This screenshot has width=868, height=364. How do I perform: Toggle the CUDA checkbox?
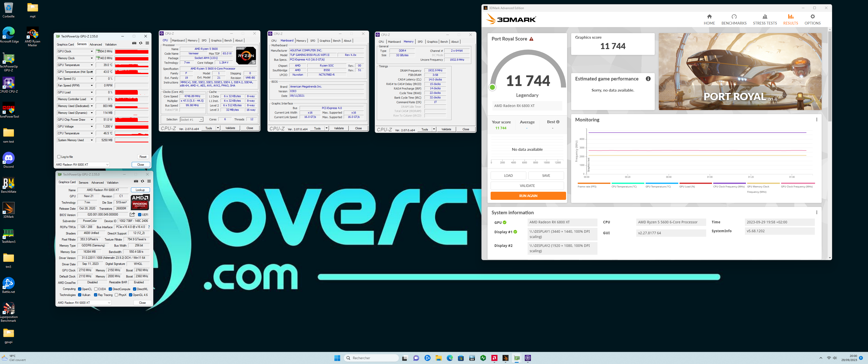[96, 289]
